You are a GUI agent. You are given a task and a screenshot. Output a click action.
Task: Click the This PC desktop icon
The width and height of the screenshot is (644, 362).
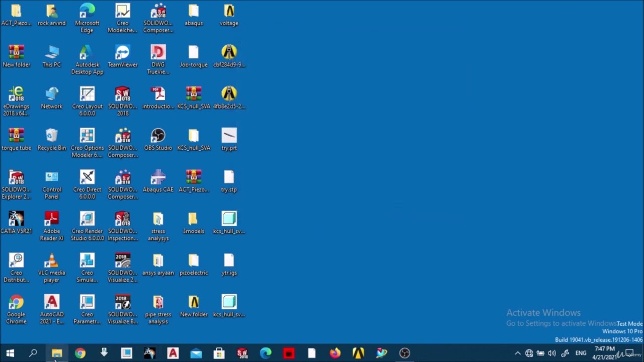(x=51, y=56)
